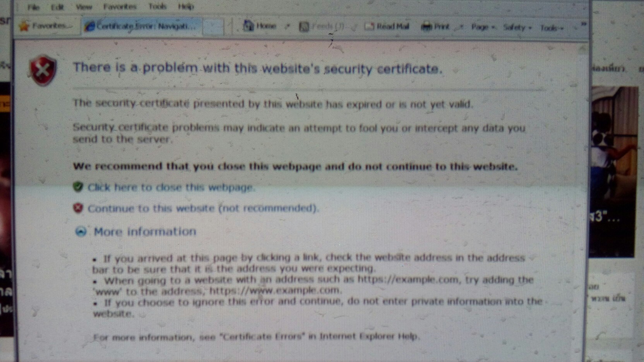Open the File menu
The height and width of the screenshot is (362, 644).
[34, 7]
